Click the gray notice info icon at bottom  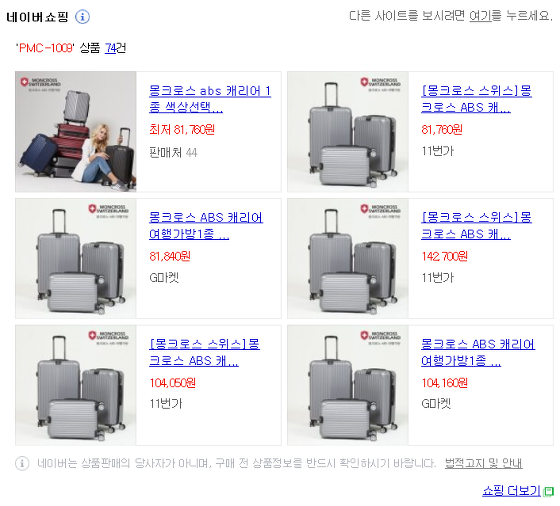click(x=22, y=463)
